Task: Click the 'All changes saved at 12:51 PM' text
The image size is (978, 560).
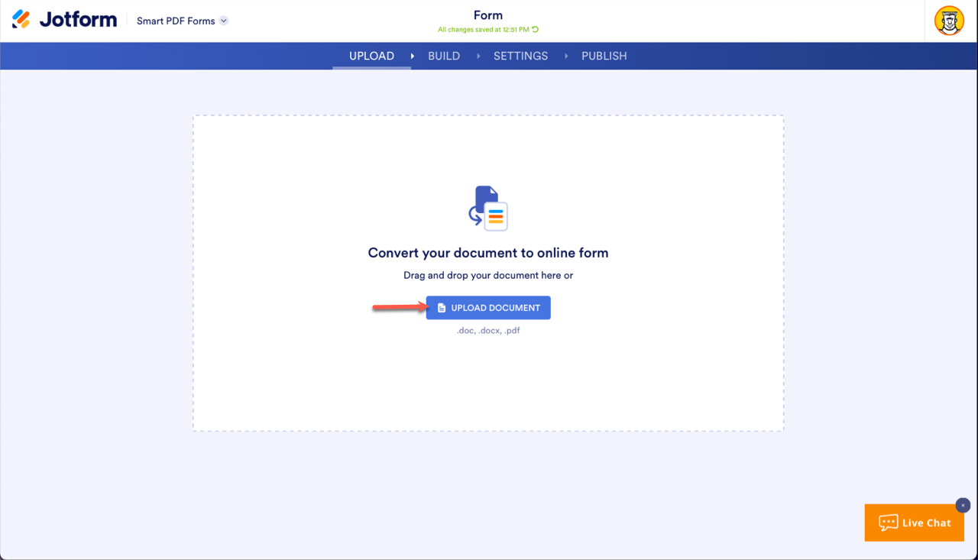Action: [484, 30]
